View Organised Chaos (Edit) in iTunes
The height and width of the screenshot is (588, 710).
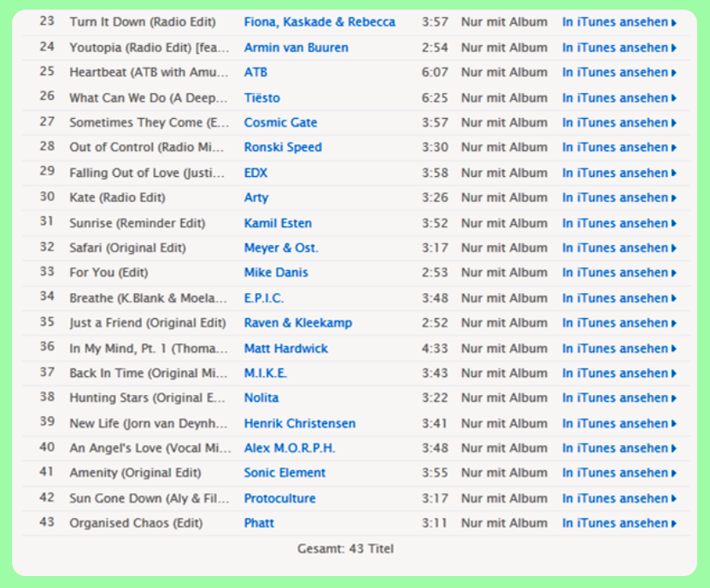[619, 523]
